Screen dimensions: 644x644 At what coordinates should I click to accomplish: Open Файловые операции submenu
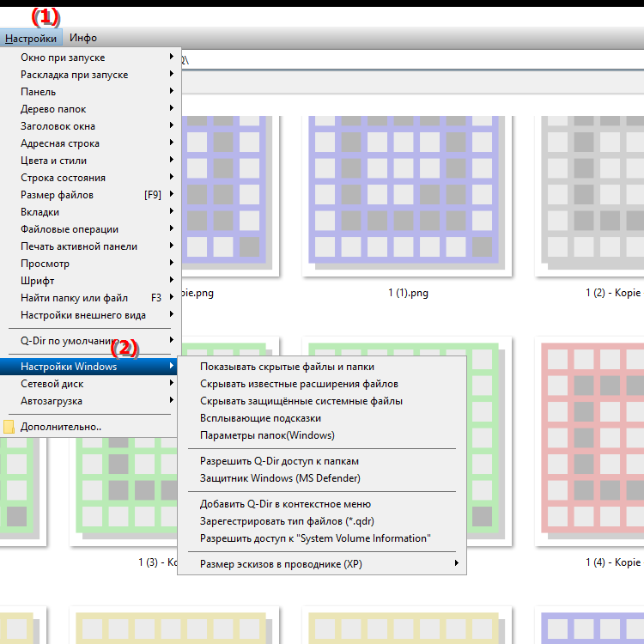coord(90,229)
